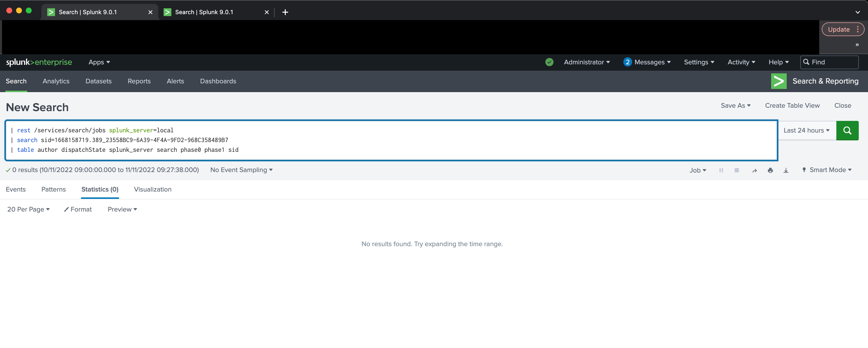Show hidden extensions with the double chevron
Viewport: 868px width, 348px height.
[x=857, y=45]
